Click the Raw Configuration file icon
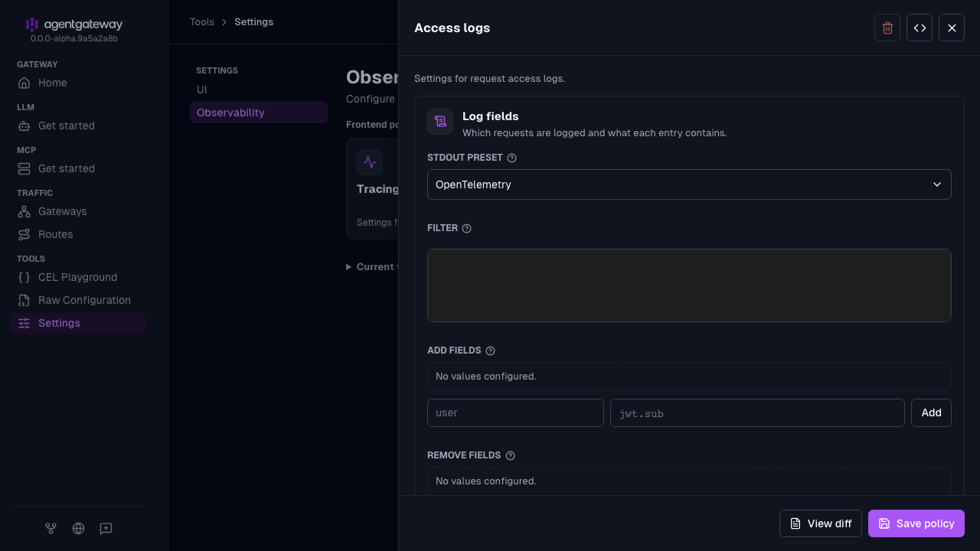This screenshot has height=551, width=980. pos(24,300)
